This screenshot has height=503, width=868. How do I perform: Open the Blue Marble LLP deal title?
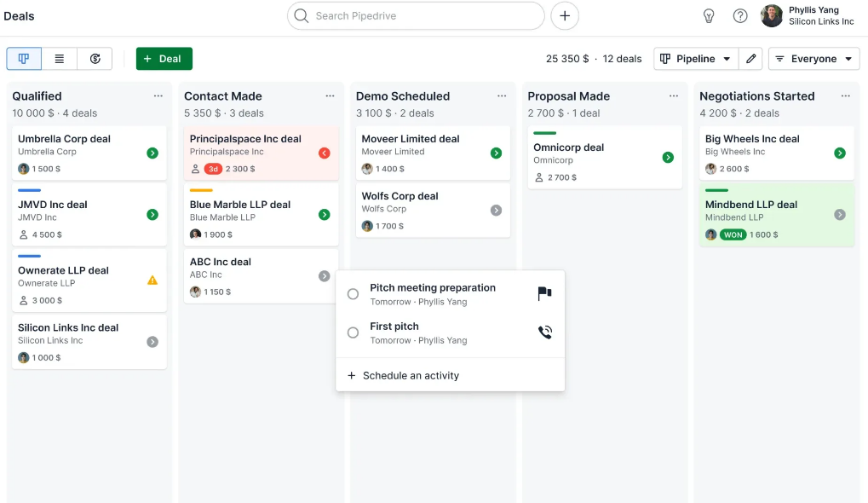[239, 205]
